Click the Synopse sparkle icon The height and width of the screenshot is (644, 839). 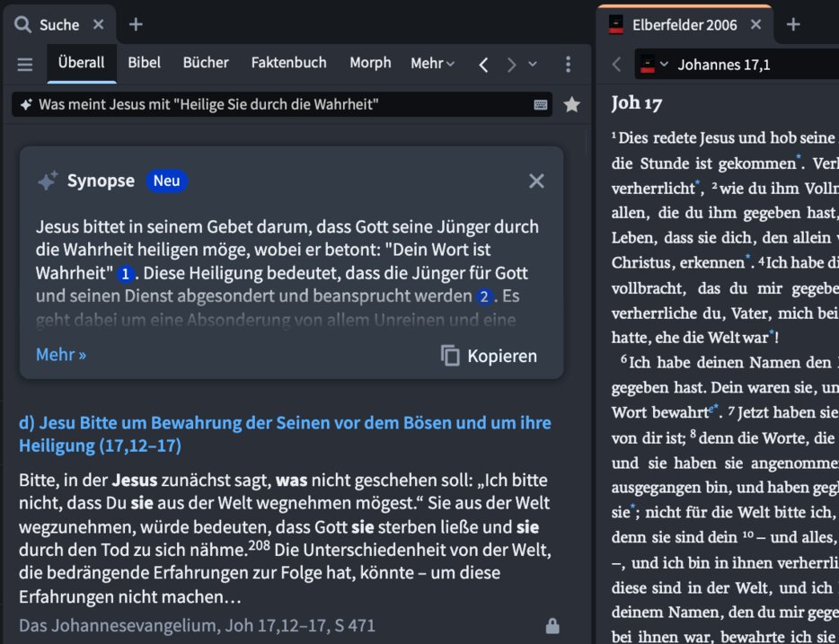click(x=48, y=181)
